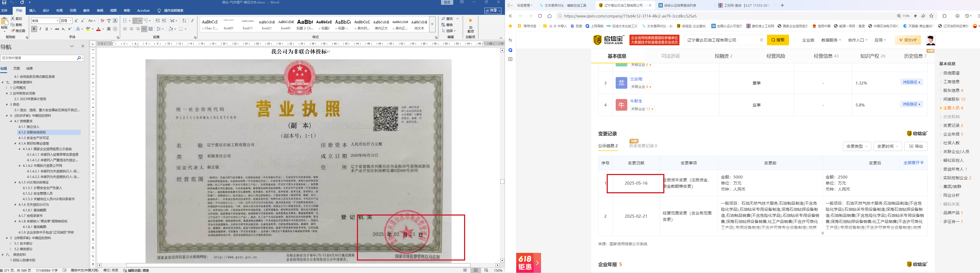The image size is (980, 273).
Task: Apply yellow text highlight color
Action: (x=88, y=29)
